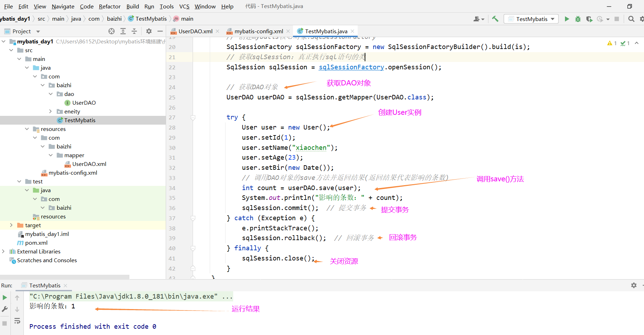Viewport: 644px width, 335px height.
Task: Collapse the dao package
Action: coord(51,94)
